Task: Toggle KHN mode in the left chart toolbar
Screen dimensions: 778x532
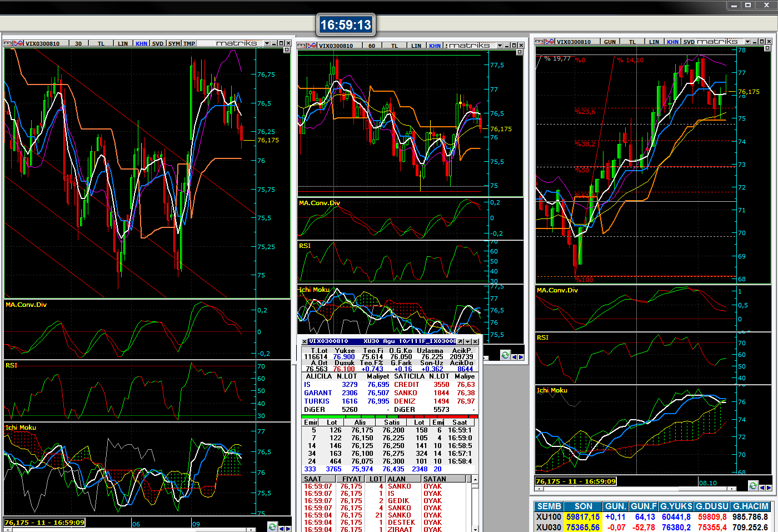Action: (141, 43)
